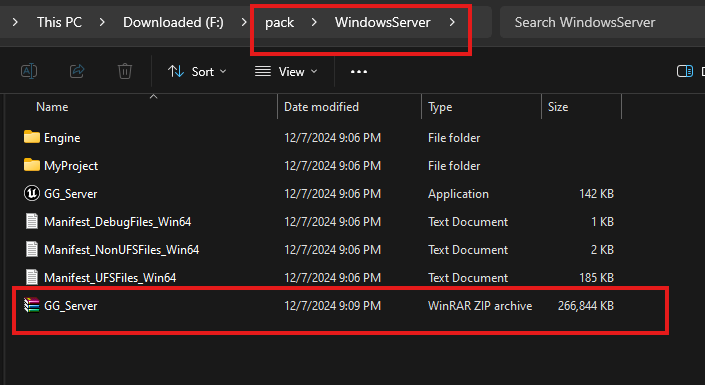
Task: Click the Delete trash icon
Action: pyautogui.click(x=125, y=71)
